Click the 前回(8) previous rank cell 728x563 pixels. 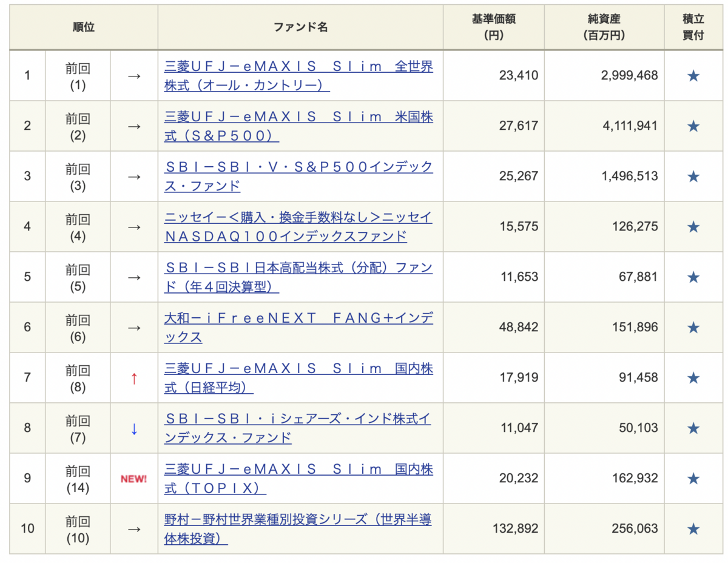coord(78,378)
